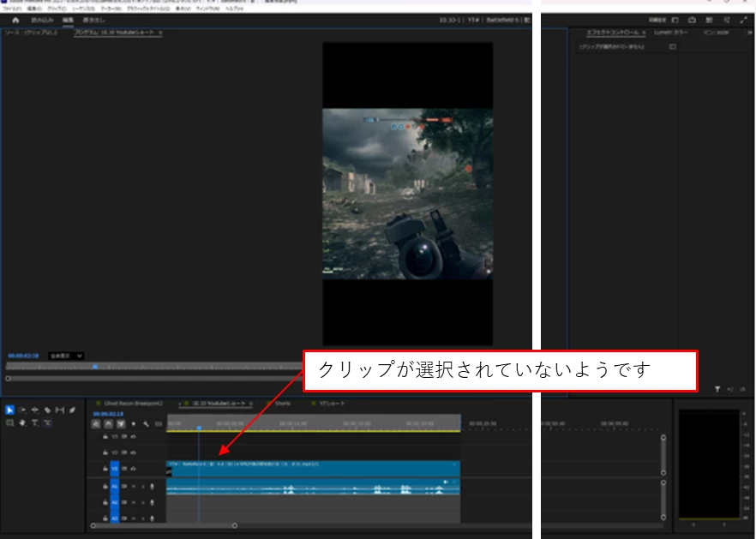Screen dimensions: 756x539
Task: Click the Program monitor zoom scroll bar
Action: point(153,379)
